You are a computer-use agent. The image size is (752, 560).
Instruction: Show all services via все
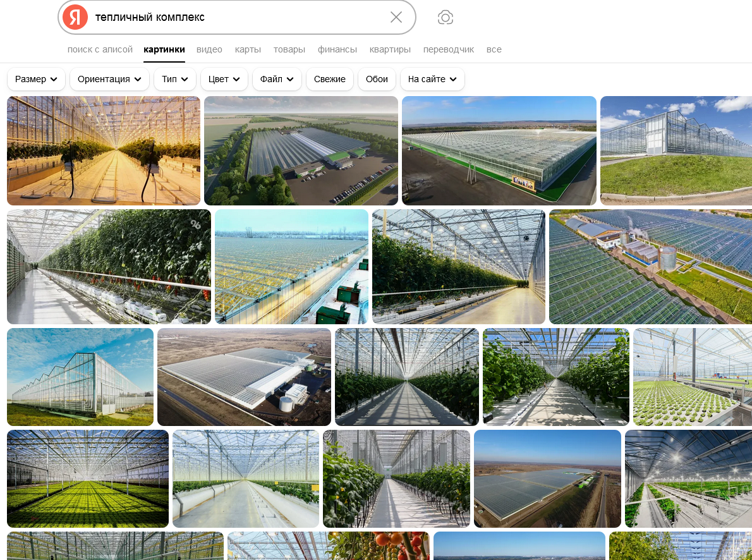[494, 49]
